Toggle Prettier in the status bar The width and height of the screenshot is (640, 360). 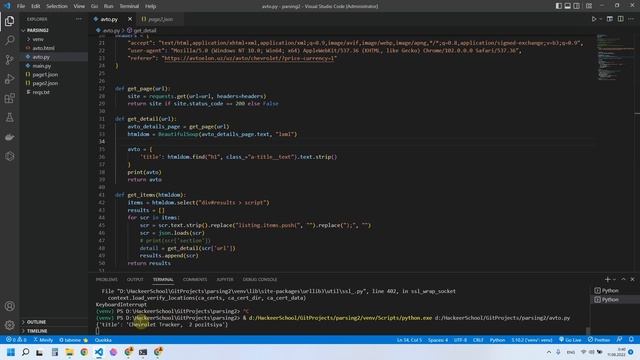(599, 340)
